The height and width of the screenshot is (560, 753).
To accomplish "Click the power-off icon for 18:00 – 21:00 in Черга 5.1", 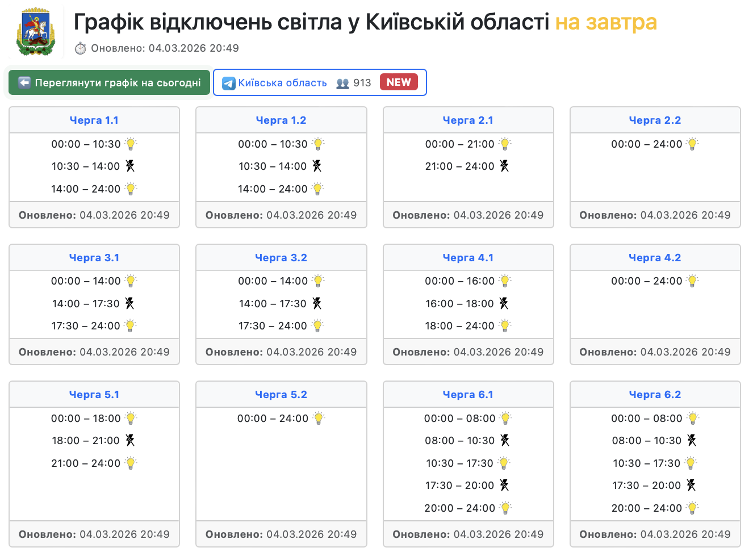I will 130,440.
